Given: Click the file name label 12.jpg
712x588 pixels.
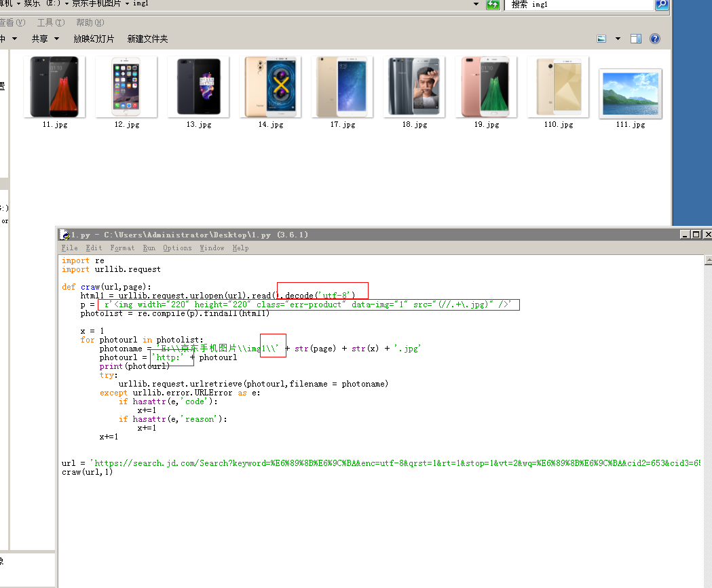Looking at the screenshot, I should coord(127,124).
